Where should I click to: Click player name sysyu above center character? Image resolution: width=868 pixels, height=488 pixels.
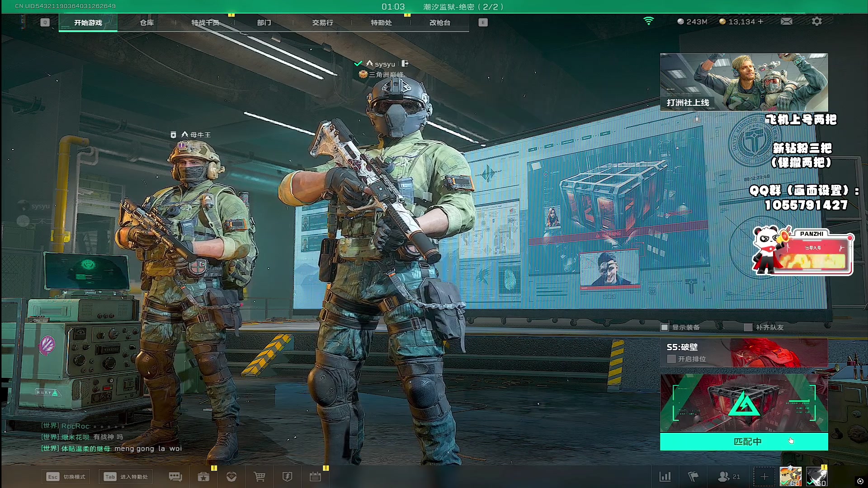tap(385, 64)
